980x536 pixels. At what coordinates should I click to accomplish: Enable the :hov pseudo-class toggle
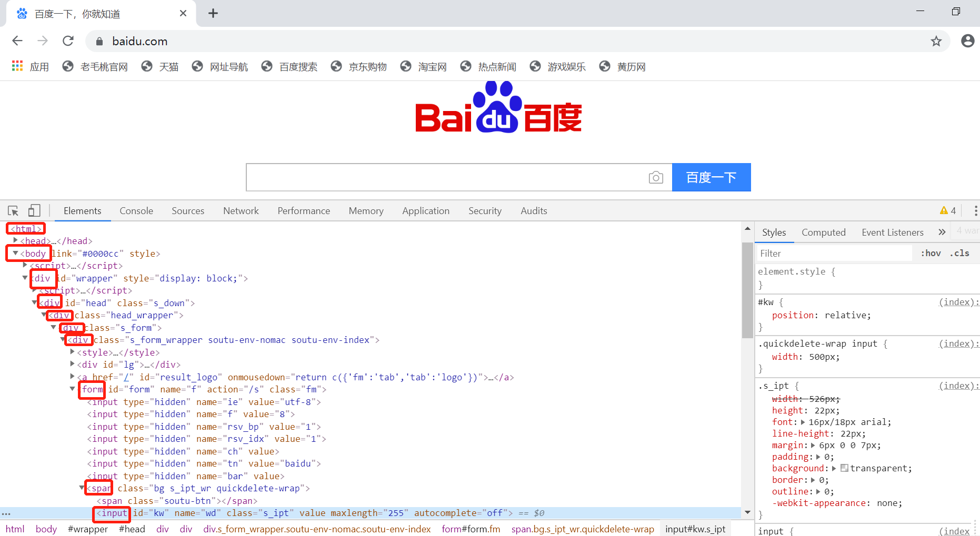[931, 253]
